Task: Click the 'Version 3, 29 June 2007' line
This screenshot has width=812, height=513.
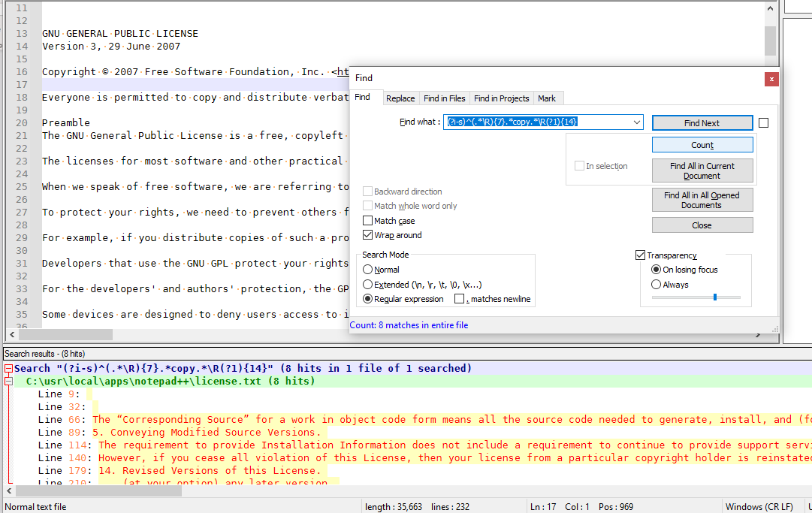Action: coord(111,47)
